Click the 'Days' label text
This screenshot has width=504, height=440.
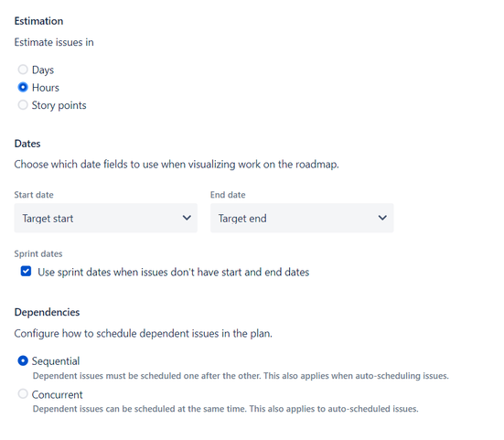point(43,70)
